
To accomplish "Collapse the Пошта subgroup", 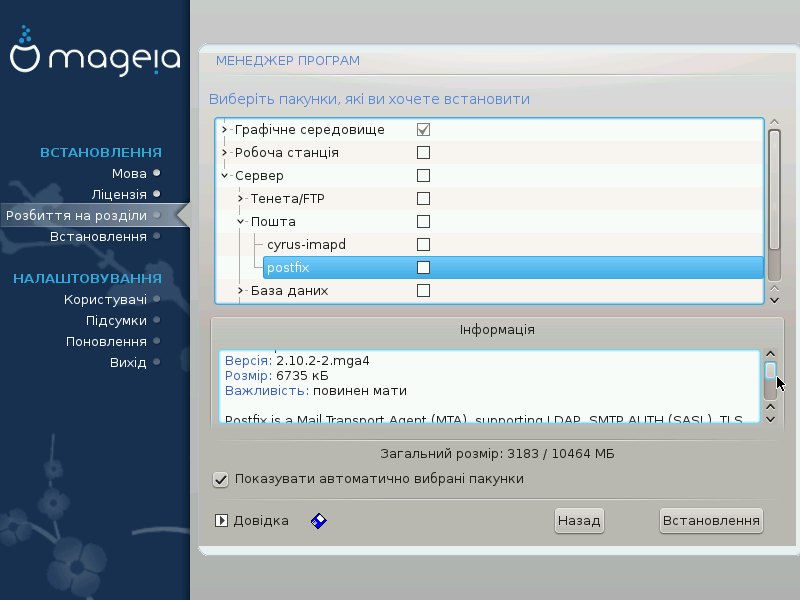I will pyautogui.click(x=241, y=222).
